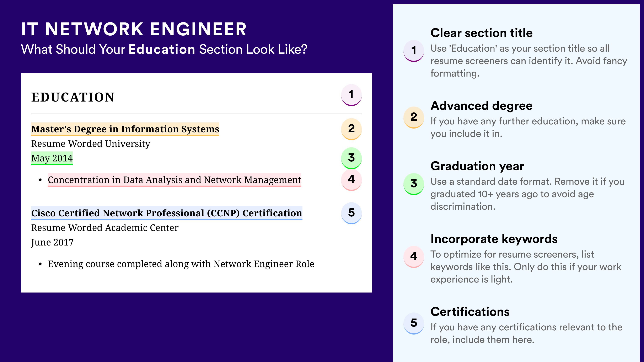
Task: Click number 5 badge next to Certifications tip
Action: point(414,323)
